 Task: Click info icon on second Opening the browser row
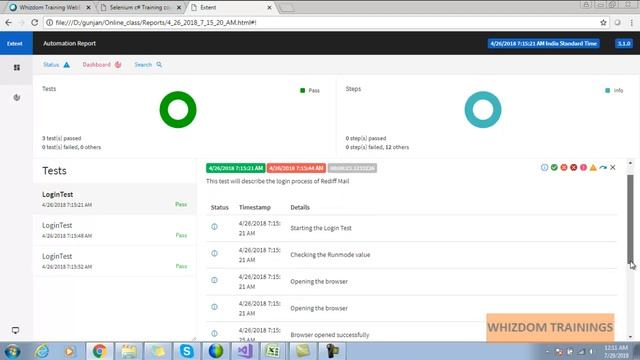coord(214,307)
